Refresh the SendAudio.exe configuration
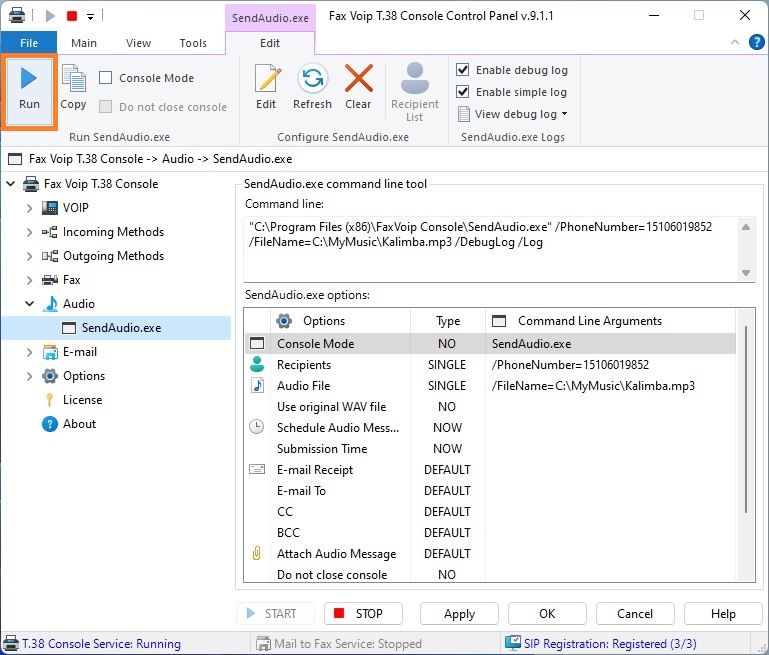Screen dimensions: 769x655 click(x=312, y=87)
